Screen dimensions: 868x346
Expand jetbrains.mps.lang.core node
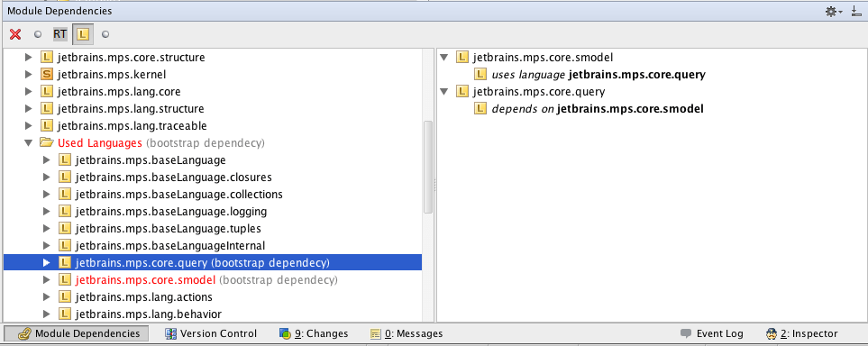[x=29, y=91]
